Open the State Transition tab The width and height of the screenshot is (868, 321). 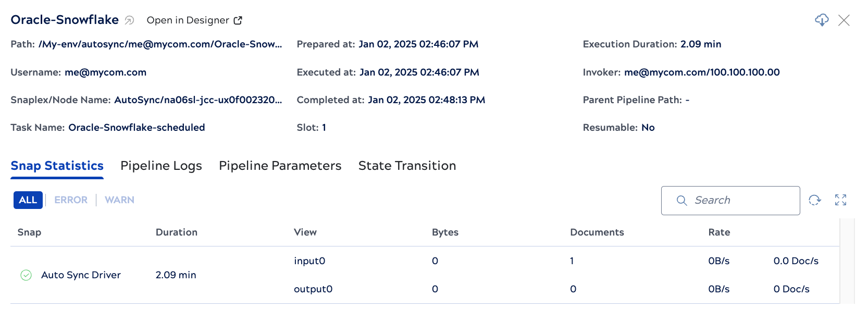pyautogui.click(x=406, y=166)
